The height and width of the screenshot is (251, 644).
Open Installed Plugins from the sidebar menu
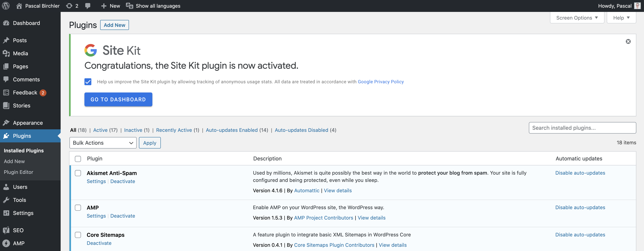pyautogui.click(x=23, y=150)
